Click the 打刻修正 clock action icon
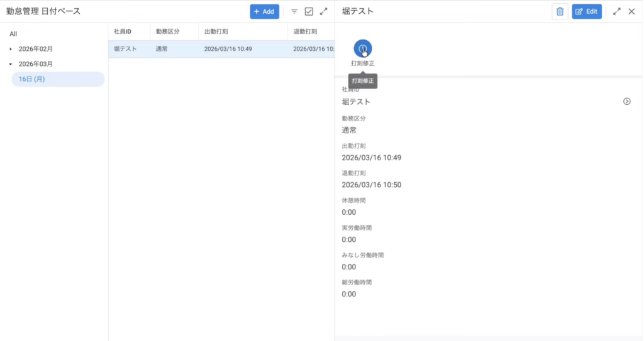The image size is (644, 341). pos(363,49)
